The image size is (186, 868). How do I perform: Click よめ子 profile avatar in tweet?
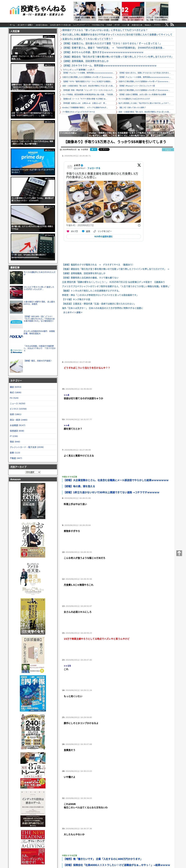pos(70,167)
